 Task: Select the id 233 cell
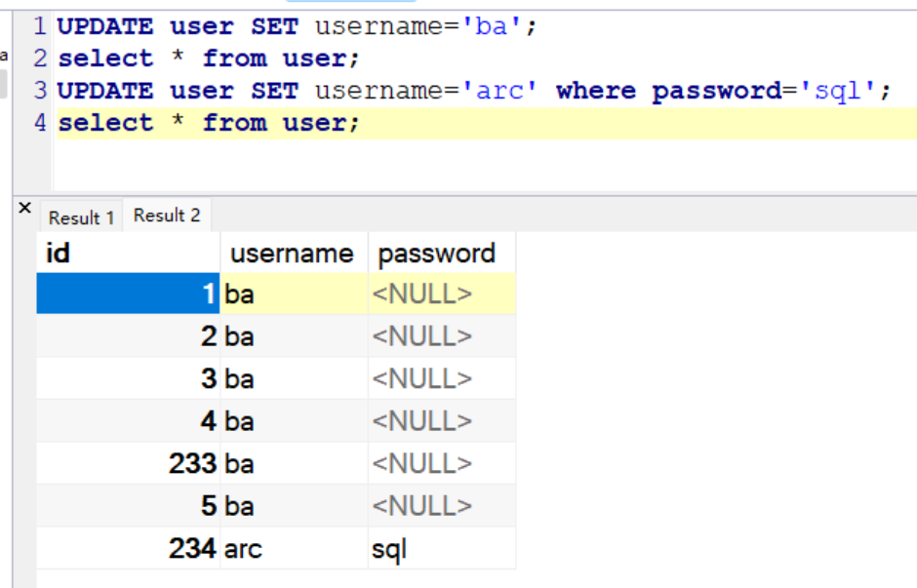click(x=128, y=463)
